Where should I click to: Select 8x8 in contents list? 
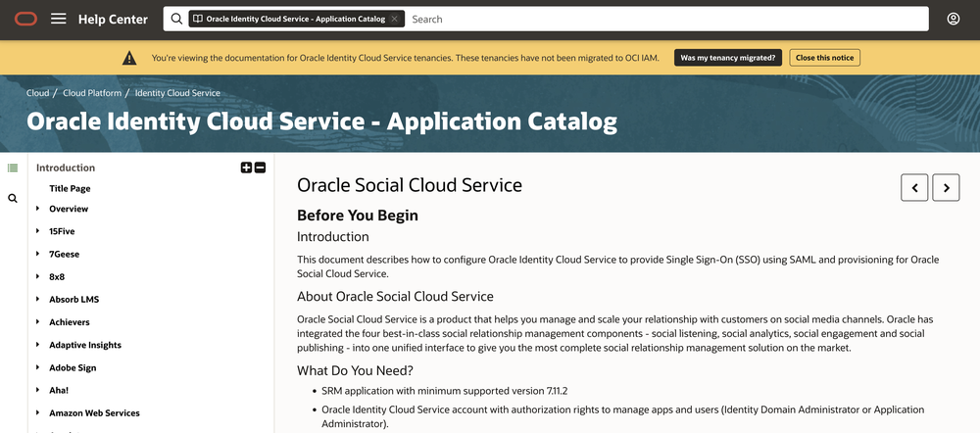(57, 277)
